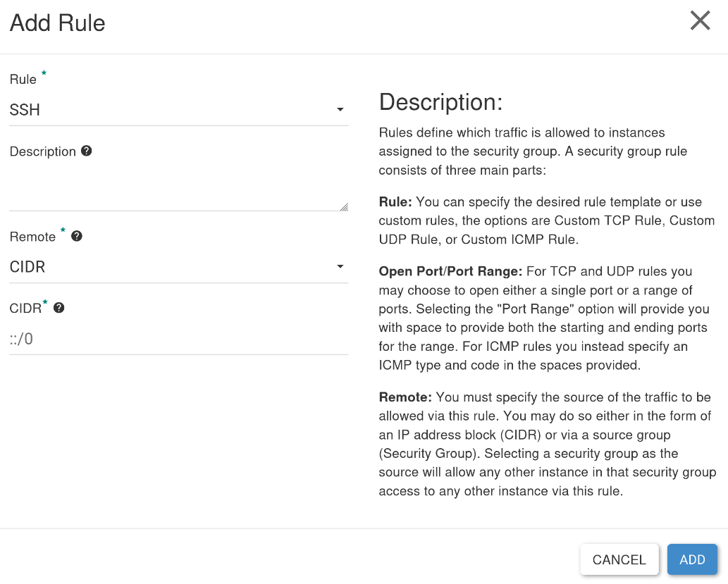Expand the Remote dropdown arrow

click(x=340, y=266)
